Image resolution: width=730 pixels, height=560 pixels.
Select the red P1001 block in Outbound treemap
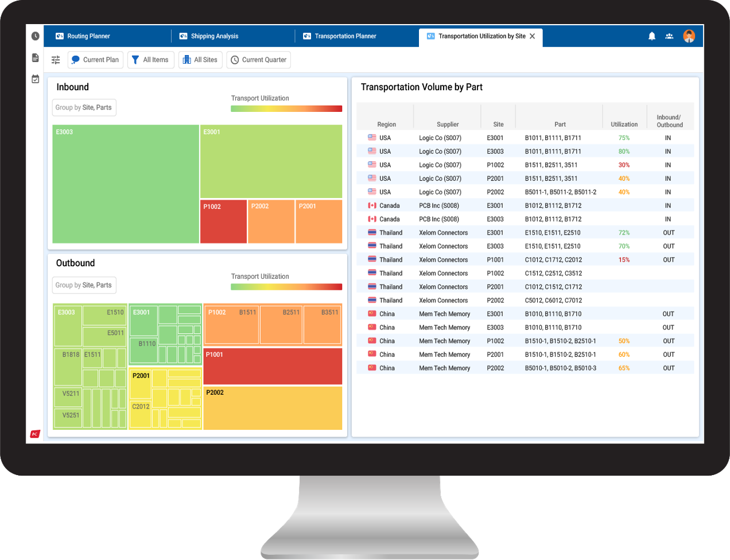[272, 366]
